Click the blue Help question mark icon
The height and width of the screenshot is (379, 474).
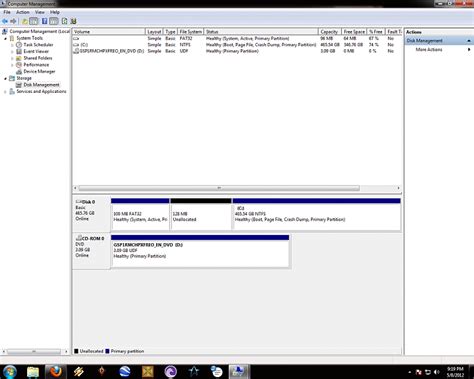pyautogui.click(x=44, y=21)
